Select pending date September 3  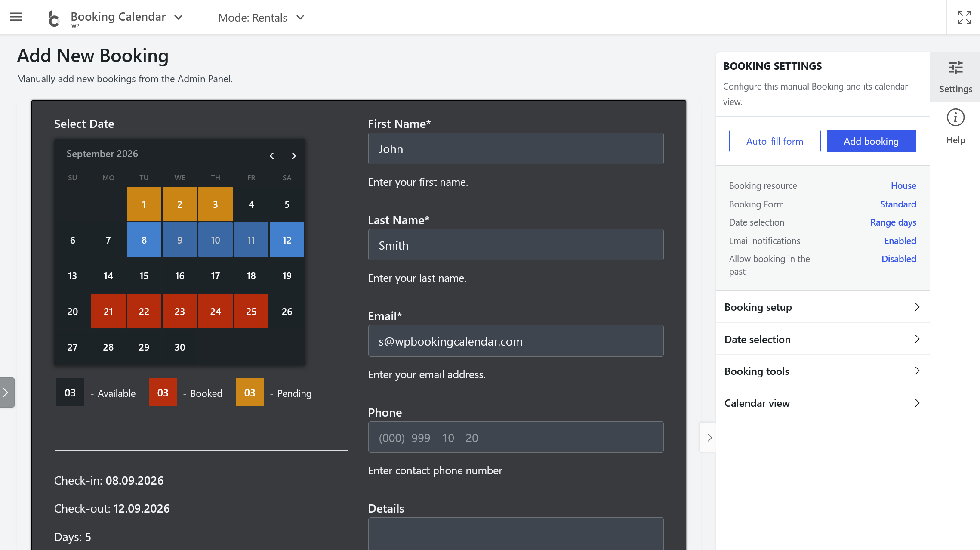[x=216, y=204]
